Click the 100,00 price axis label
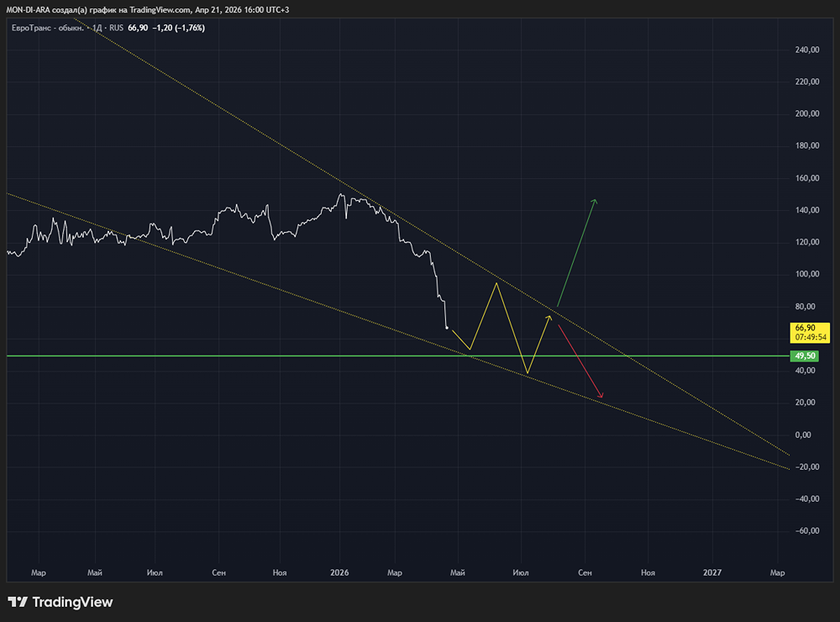 [x=806, y=274]
